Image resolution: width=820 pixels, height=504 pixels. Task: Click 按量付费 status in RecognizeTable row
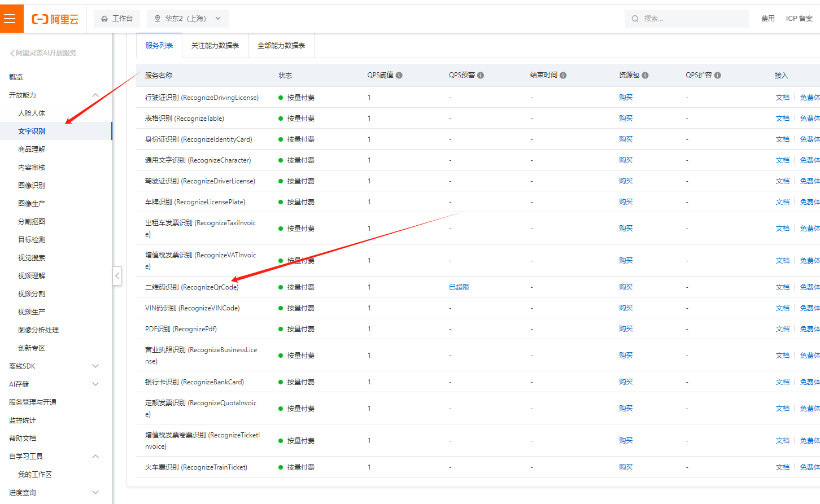300,119
